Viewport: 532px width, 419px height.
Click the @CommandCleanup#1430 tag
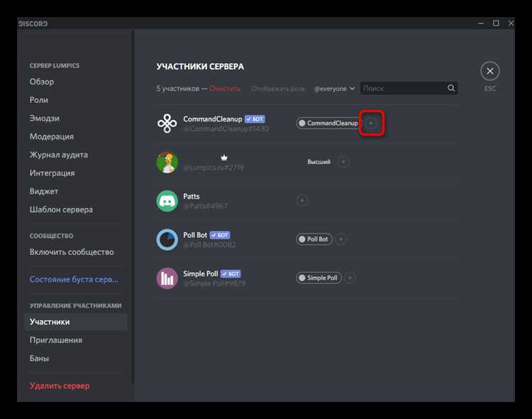(x=226, y=129)
